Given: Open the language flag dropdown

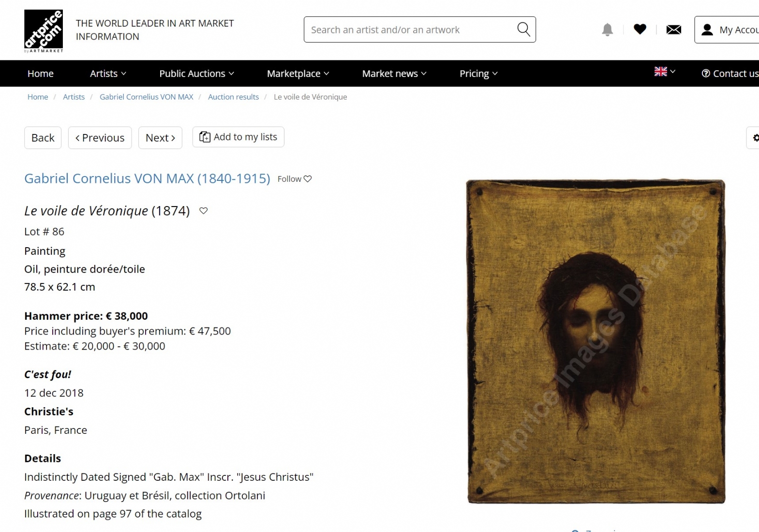Looking at the screenshot, I should point(665,72).
